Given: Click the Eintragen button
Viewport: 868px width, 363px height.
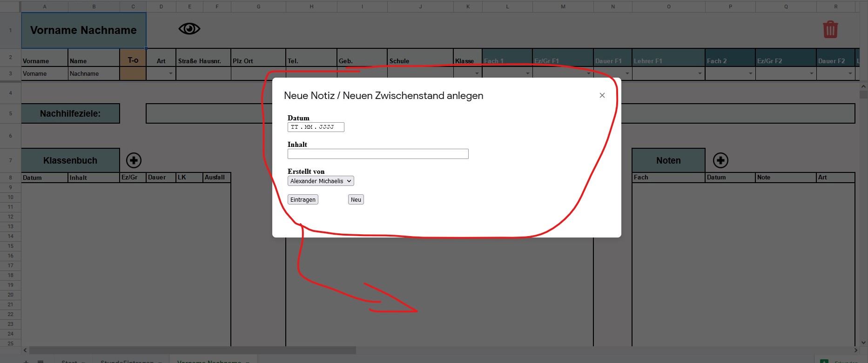Looking at the screenshot, I should 303,199.
